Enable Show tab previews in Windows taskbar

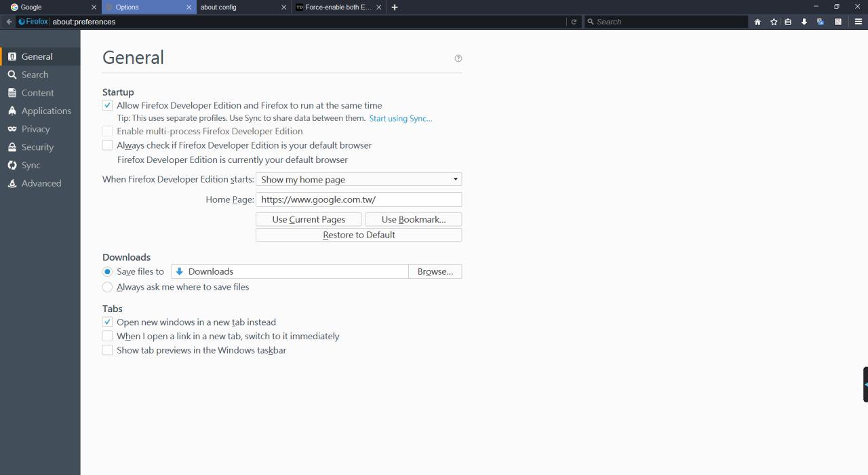[x=107, y=350]
